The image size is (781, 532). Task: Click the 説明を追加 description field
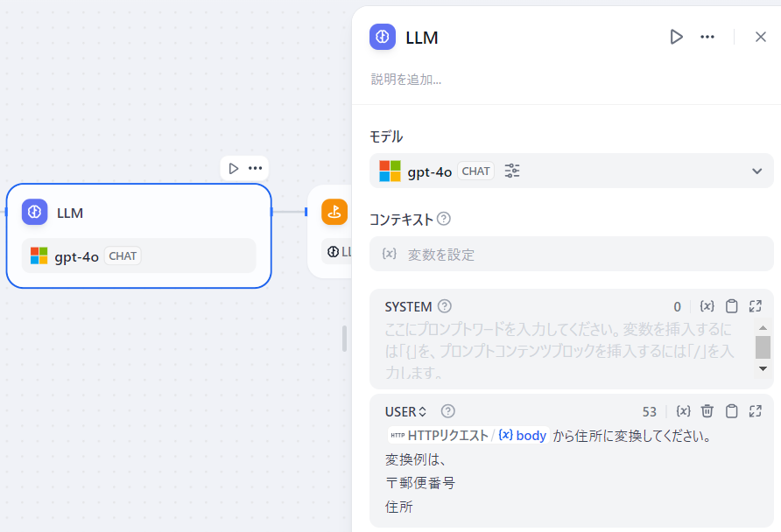pyautogui.click(x=406, y=79)
